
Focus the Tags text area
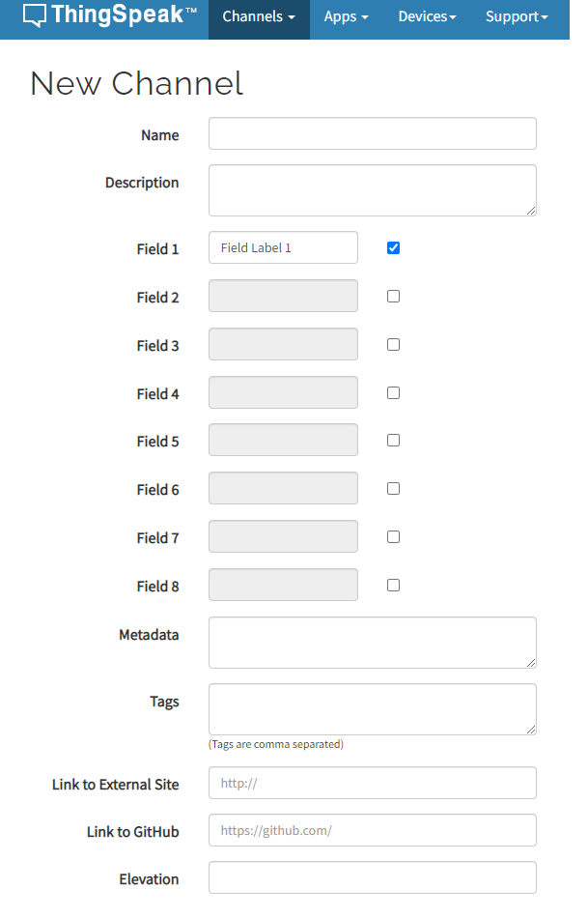pos(372,709)
